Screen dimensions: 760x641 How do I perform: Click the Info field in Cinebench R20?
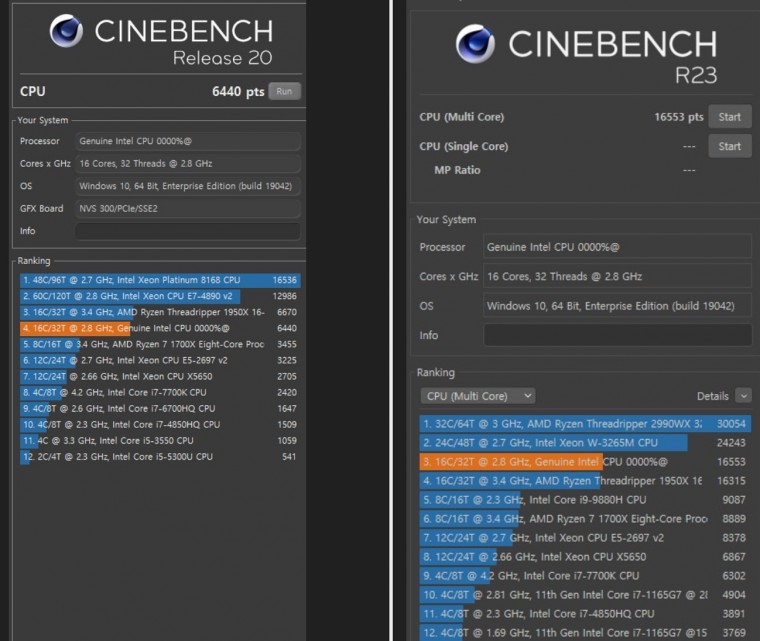(x=188, y=231)
